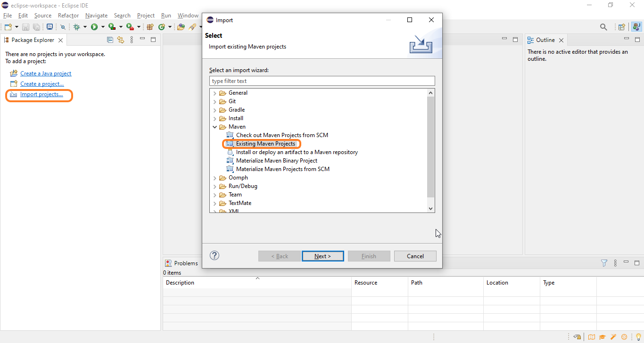The height and width of the screenshot is (343, 644).
Task: Click the wizard list vertical scrollbar
Action: click(x=430, y=146)
